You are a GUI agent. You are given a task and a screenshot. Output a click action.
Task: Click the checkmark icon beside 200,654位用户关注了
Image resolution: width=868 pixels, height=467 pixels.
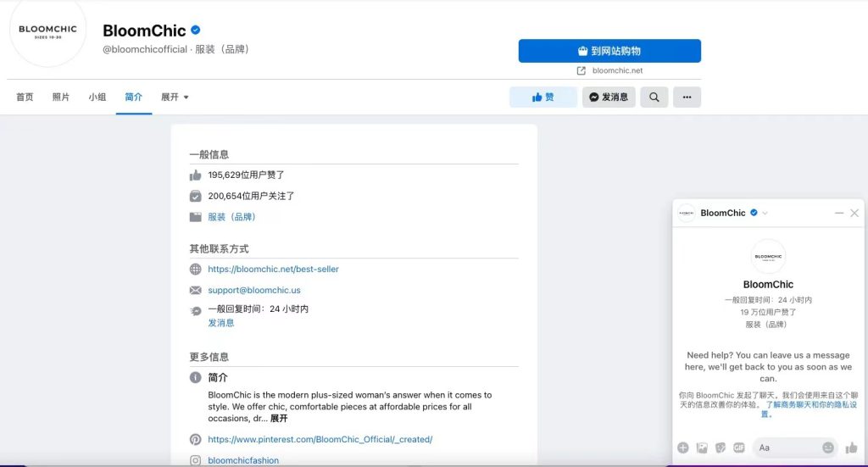[x=196, y=196]
